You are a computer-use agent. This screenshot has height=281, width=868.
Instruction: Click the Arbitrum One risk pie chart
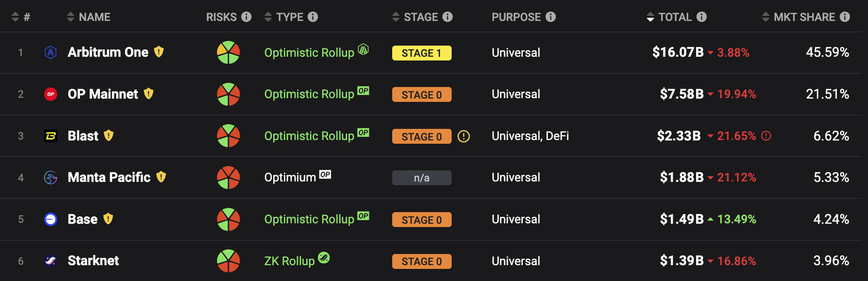(x=228, y=53)
